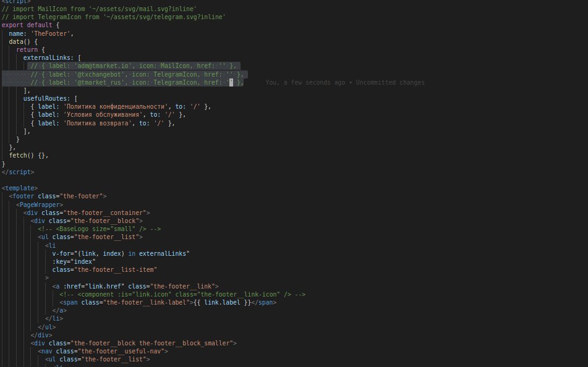Click the opening <template> tag
This screenshot has width=588, height=367.
[x=20, y=188]
